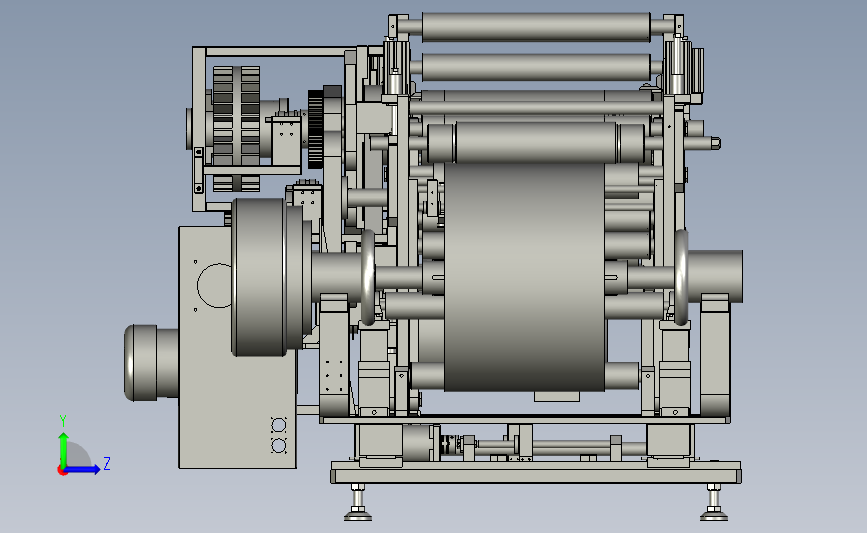The image size is (867, 533).
Task: Select the striped shaft coupling under the frame
Action: 447,443
